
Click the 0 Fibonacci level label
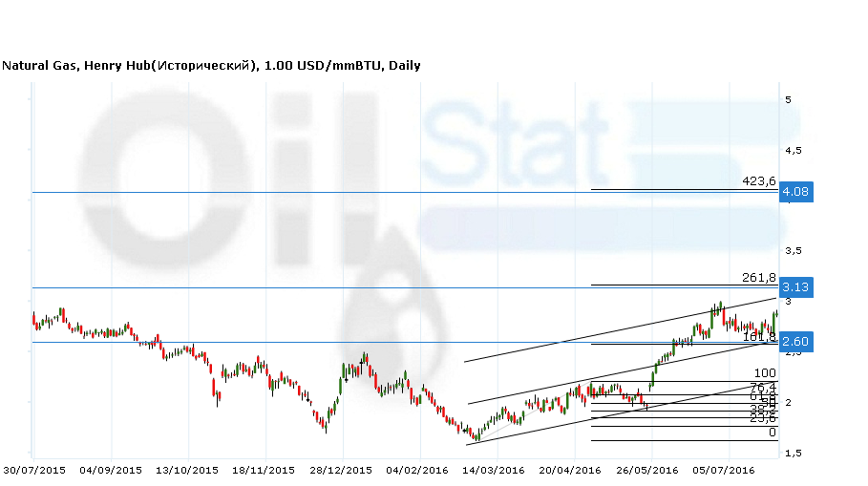(x=772, y=433)
